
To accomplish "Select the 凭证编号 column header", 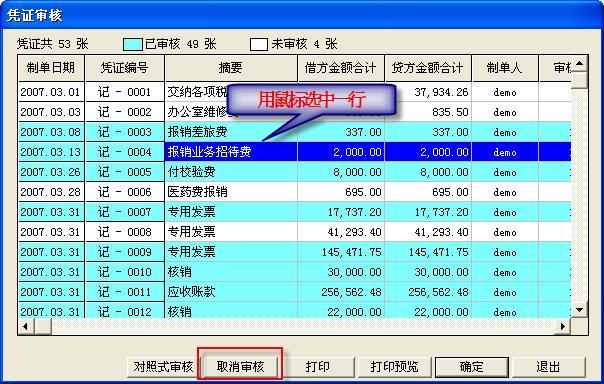I will coord(125,68).
